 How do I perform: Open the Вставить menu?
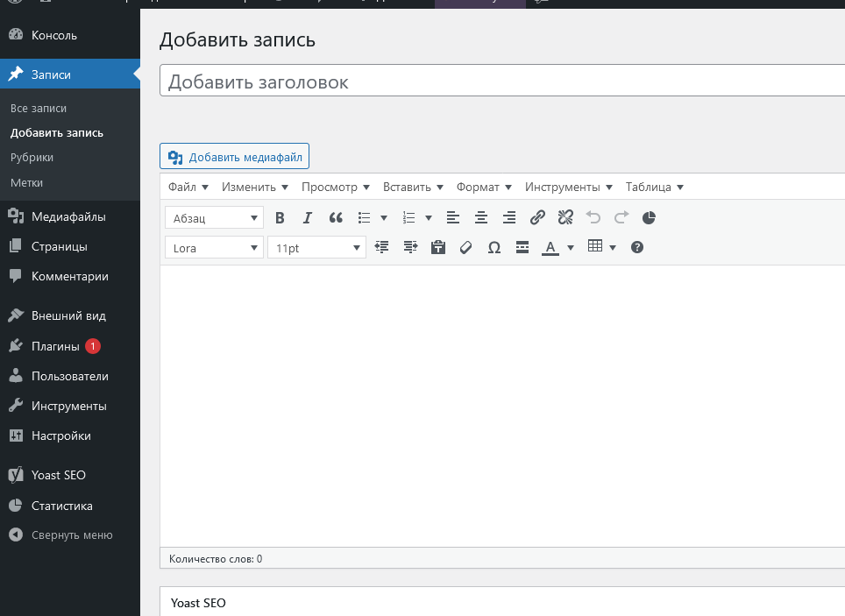point(413,187)
